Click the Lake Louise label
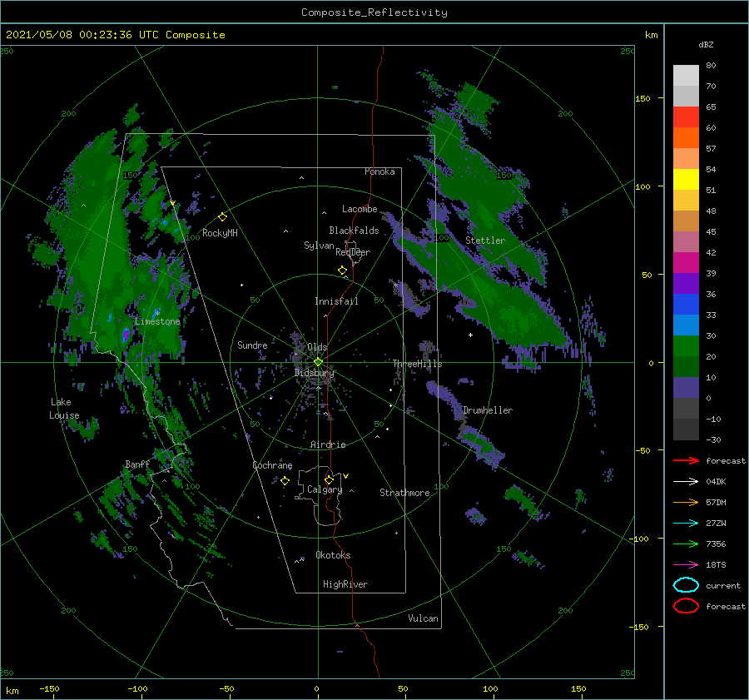The image size is (749, 700). (x=64, y=409)
